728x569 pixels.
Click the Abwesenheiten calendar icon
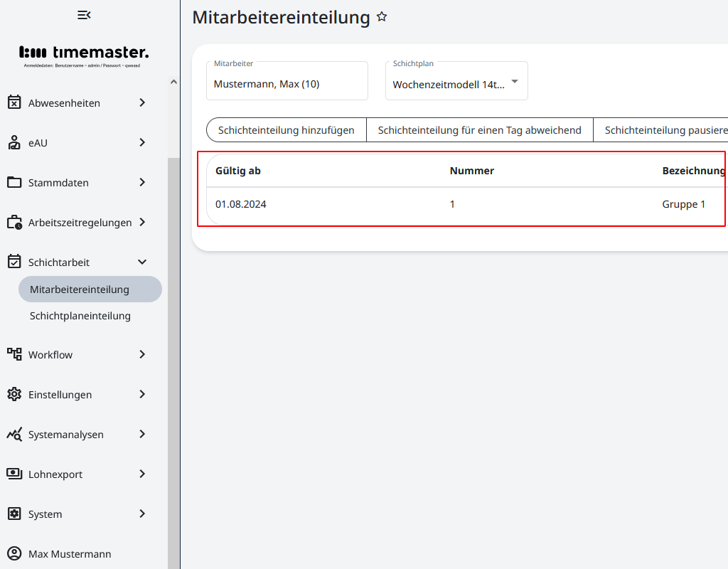14,102
